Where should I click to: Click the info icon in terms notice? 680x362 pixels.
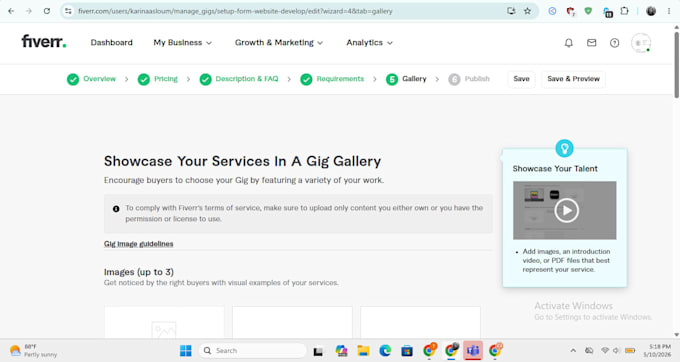tap(116, 209)
